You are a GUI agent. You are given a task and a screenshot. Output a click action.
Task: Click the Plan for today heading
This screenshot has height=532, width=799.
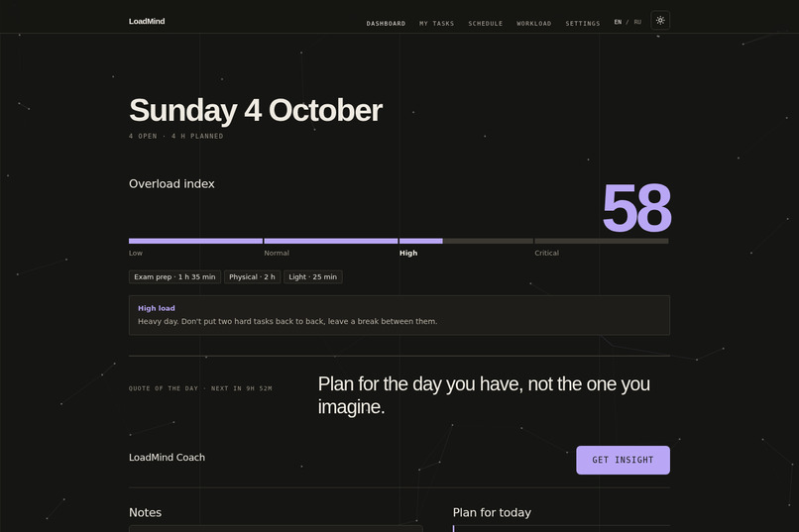[x=492, y=512]
